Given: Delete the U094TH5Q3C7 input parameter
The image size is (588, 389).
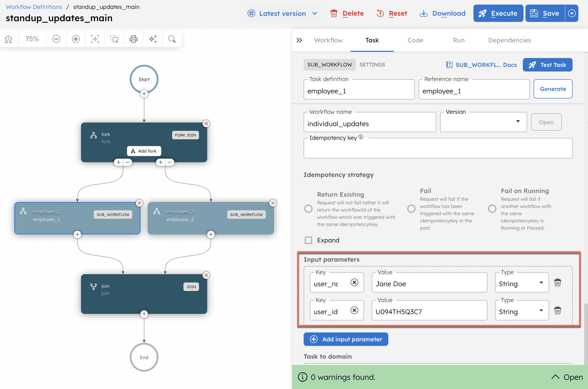Looking at the screenshot, I should [557, 310].
